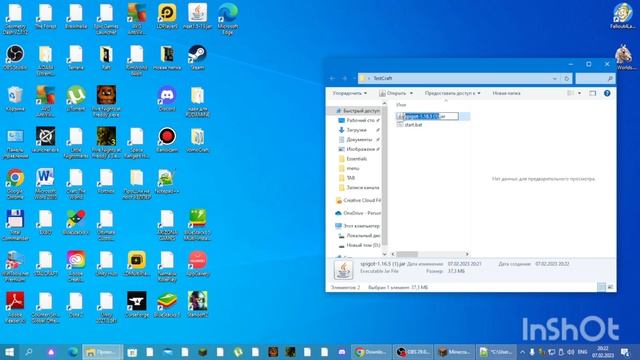The image size is (640, 360).
Task: Open the Recycle Bin (Корзина)
Action: tap(15, 99)
